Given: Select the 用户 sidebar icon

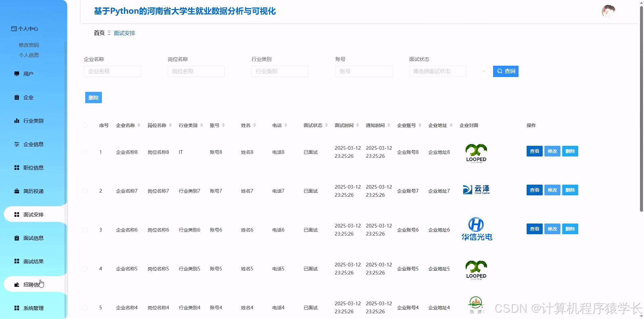Looking at the screenshot, I should coord(17,74).
